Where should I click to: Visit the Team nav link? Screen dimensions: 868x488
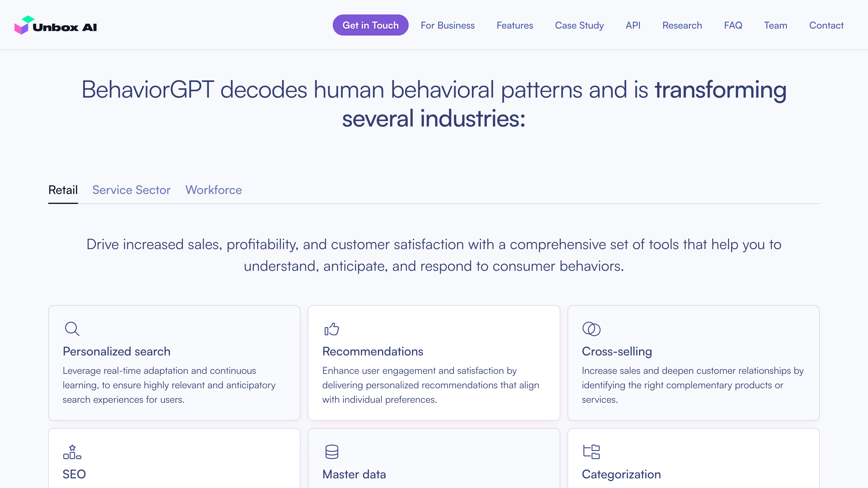[x=775, y=25]
